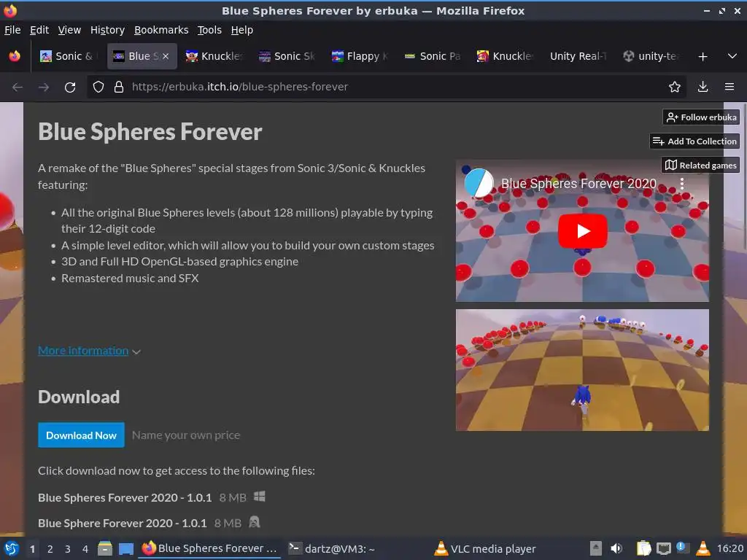The height and width of the screenshot is (560, 747).
Task: Click the show desktop taskbar icon
Action: pyautogui.click(x=125, y=549)
